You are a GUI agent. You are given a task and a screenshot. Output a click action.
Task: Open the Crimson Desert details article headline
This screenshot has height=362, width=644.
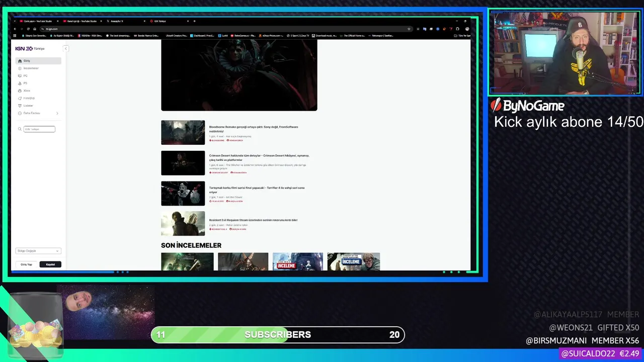259,157
